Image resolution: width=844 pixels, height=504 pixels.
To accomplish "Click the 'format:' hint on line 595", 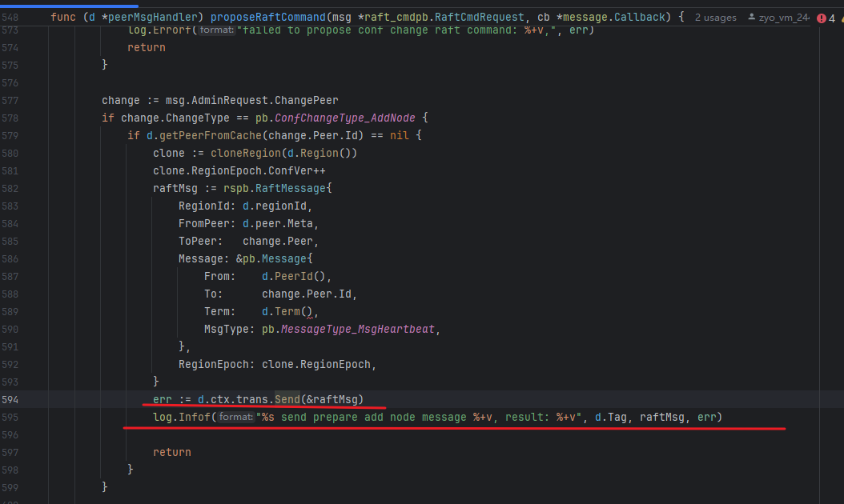I will click(235, 417).
